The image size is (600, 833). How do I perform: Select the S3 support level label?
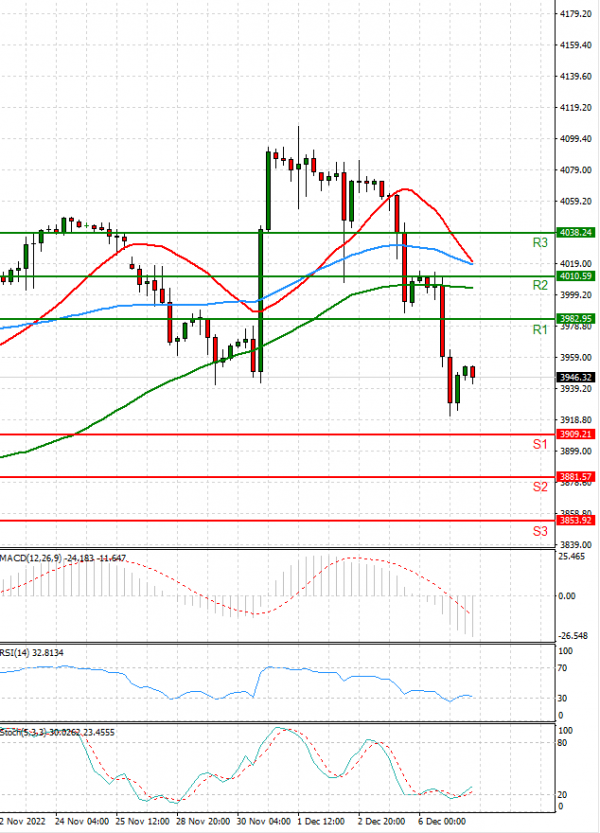[540, 531]
